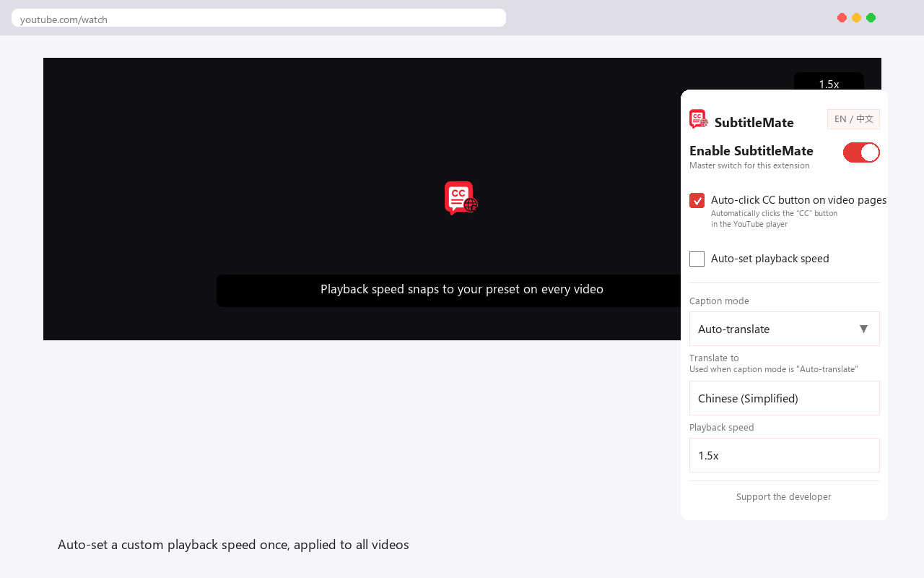Image resolution: width=924 pixels, height=578 pixels.
Task: Open the Caption mode dropdown showing Auto-translate
Action: (x=785, y=329)
